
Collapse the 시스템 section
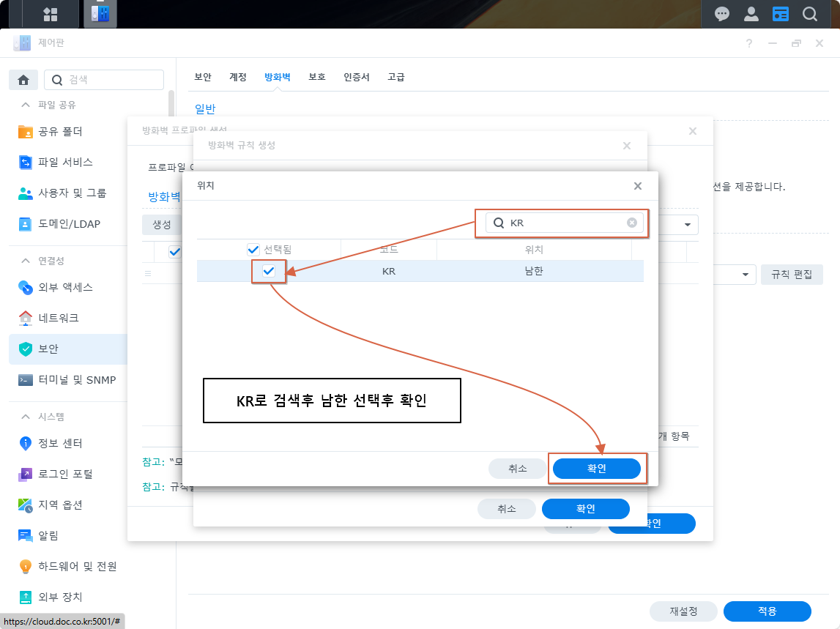point(25,417)
